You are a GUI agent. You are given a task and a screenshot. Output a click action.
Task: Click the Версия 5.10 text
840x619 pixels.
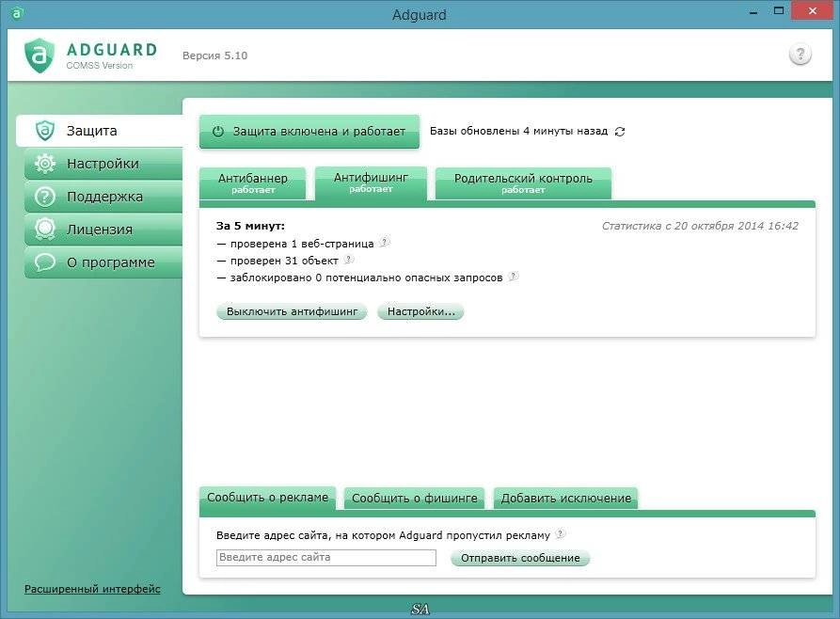214,56
